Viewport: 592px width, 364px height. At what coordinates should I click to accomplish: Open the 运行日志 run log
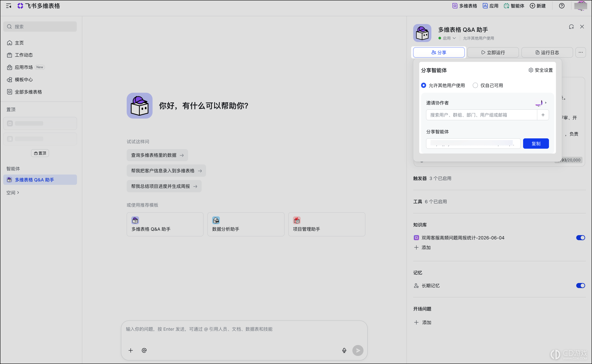(x=547, y=52)
